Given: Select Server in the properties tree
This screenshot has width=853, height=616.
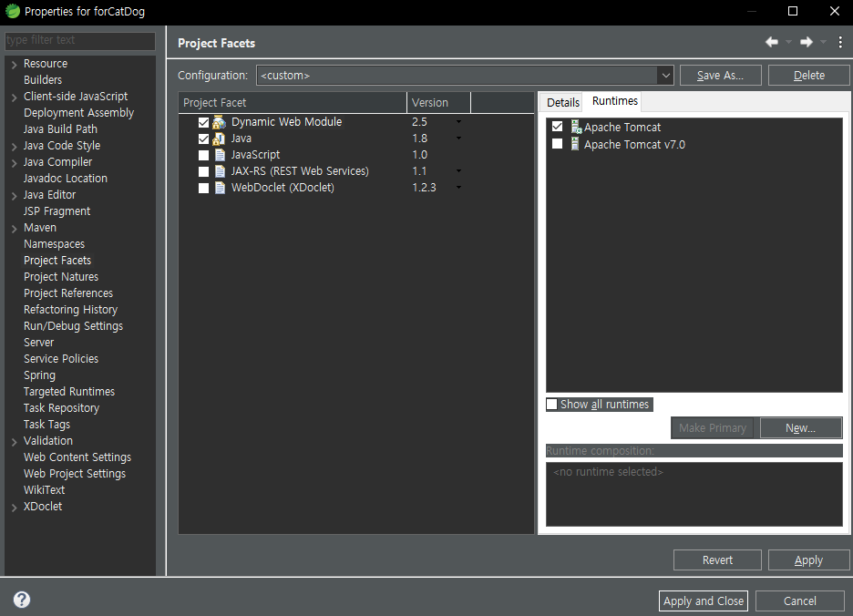Looking at the screenshot, I should point(38,343).
